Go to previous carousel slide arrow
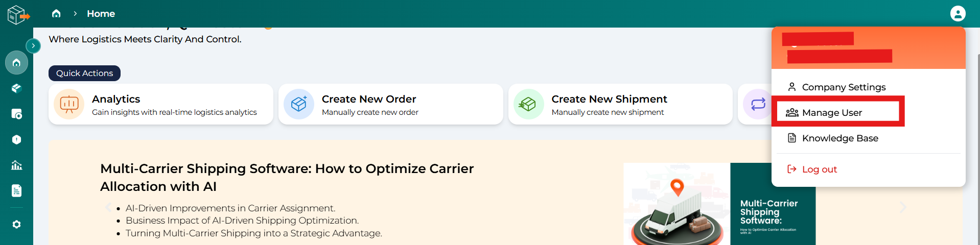This screenshot has width=980, height=245. 108,207
